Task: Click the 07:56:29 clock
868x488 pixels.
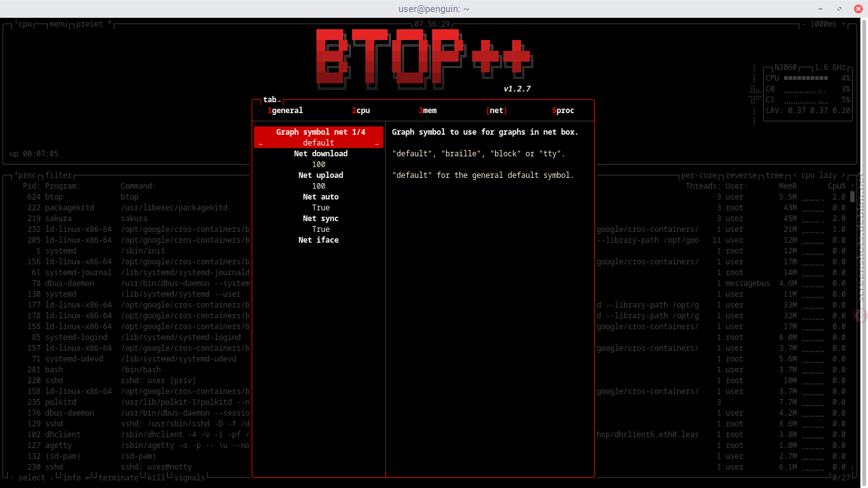Action: tap(432, 24)
